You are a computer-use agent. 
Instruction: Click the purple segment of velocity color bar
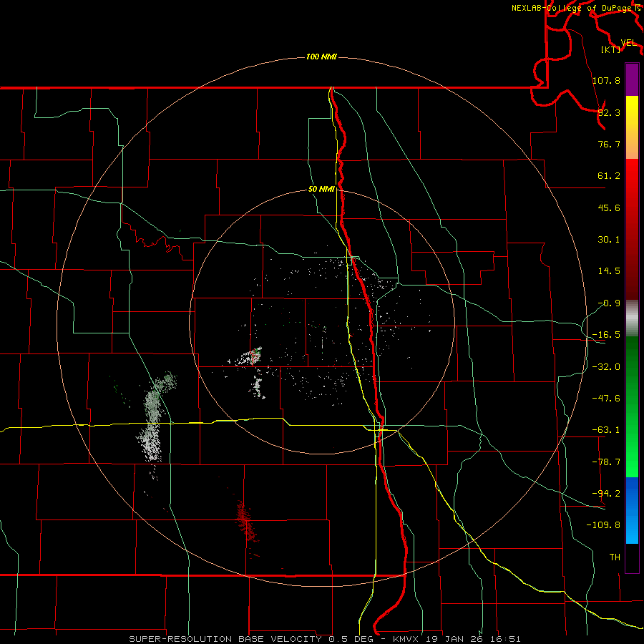632,79
